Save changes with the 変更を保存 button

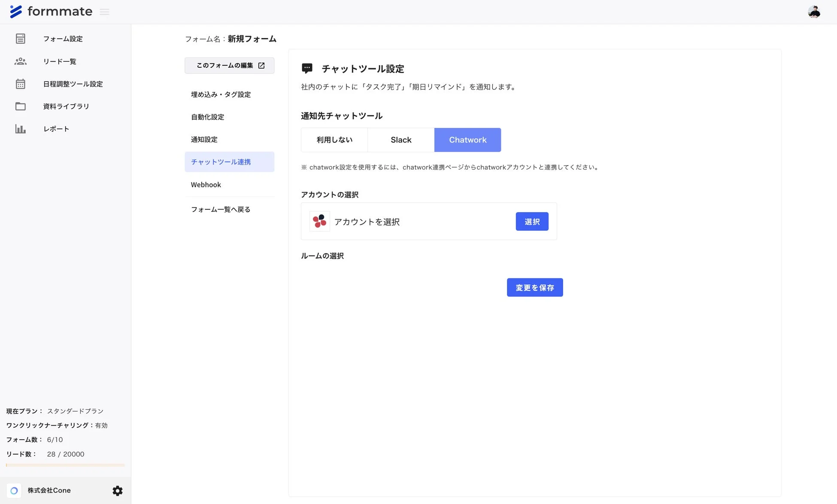534,287
